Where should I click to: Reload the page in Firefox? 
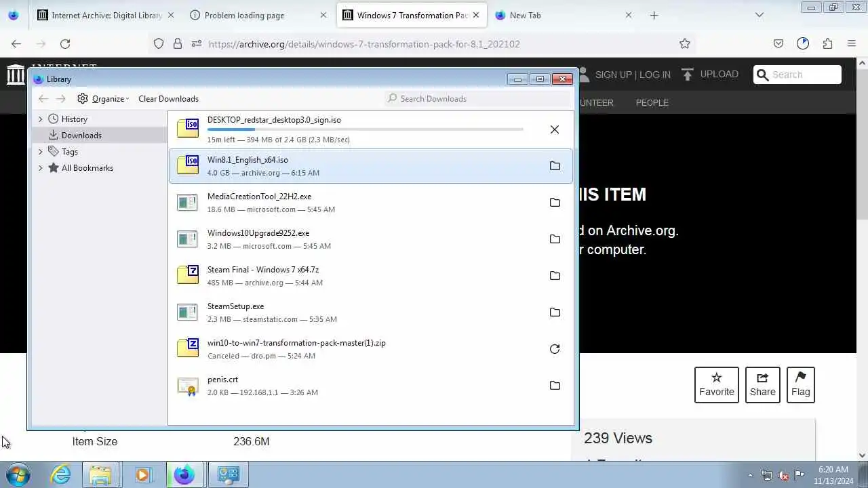coord(65,44)
